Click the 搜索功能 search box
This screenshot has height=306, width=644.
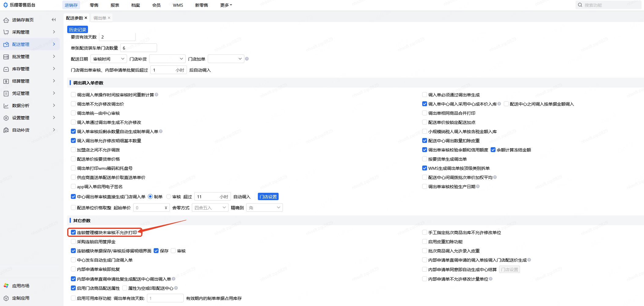(x=609, y=5)
